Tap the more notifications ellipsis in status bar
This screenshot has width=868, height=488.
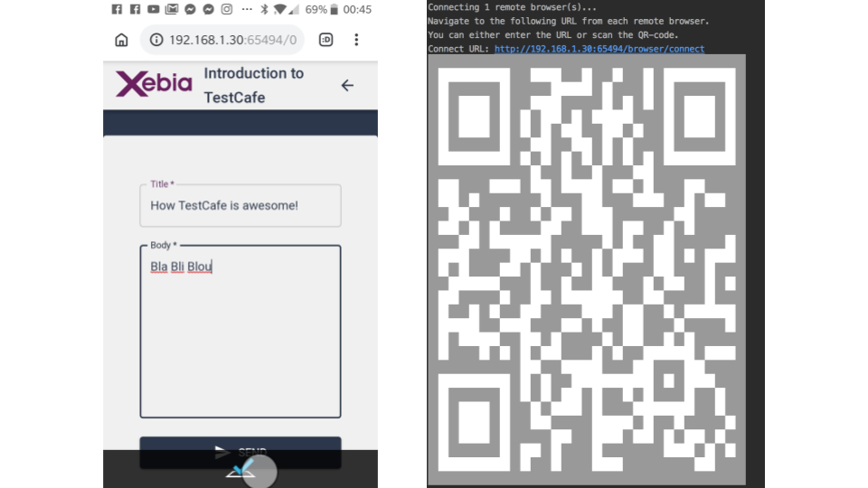click(x=247, y=9)
